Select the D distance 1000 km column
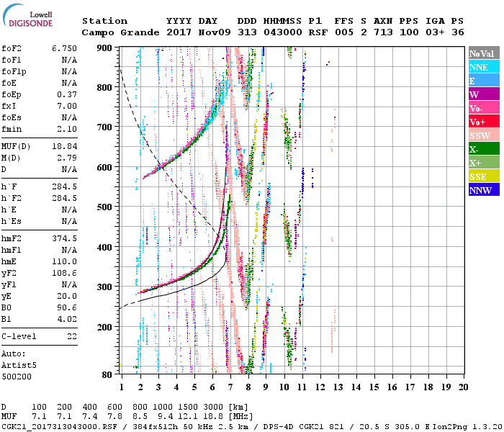 coord(163,407)
